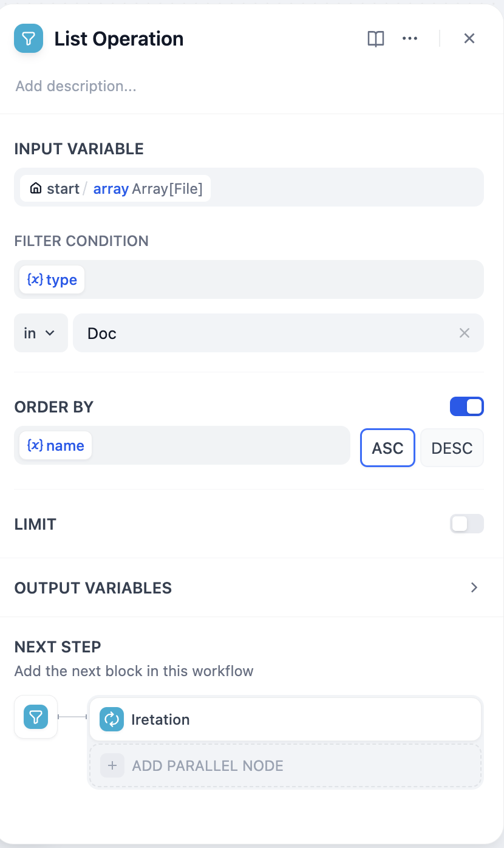Disable the Order By toggle
The width and height of the screenshot is (504, 848).
coord(466,406)
